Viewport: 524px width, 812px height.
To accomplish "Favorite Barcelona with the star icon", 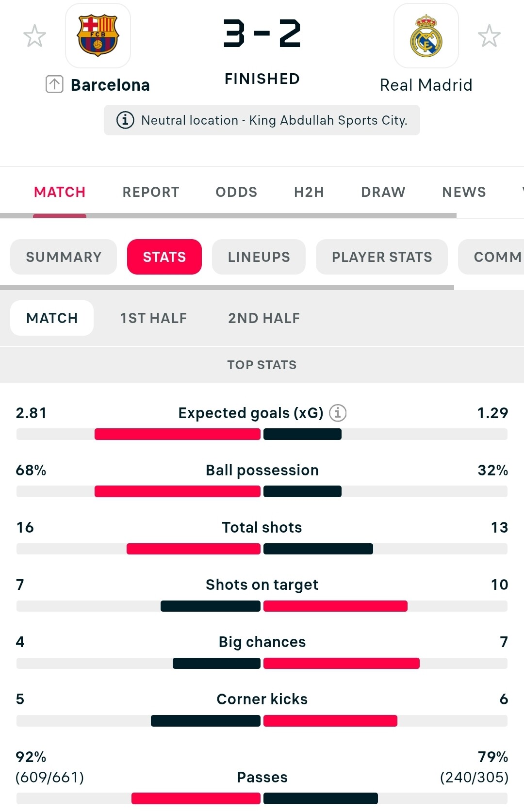I will (34, 36).
